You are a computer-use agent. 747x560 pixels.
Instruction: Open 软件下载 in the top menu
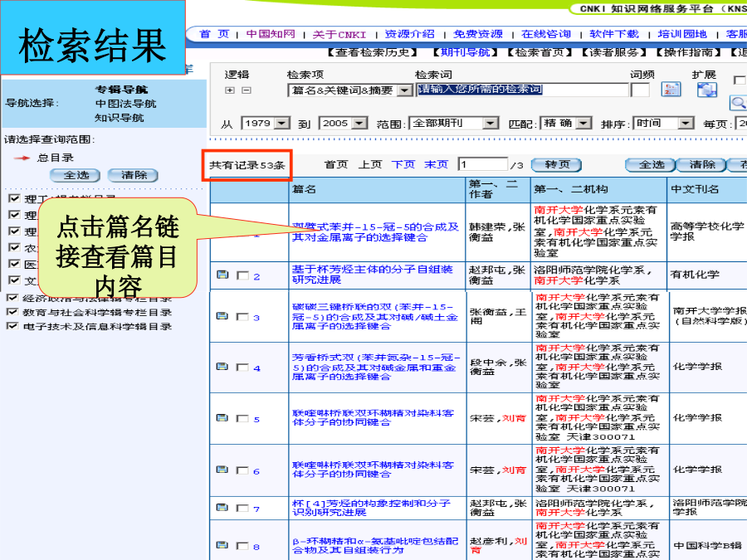tap(614, 34)
